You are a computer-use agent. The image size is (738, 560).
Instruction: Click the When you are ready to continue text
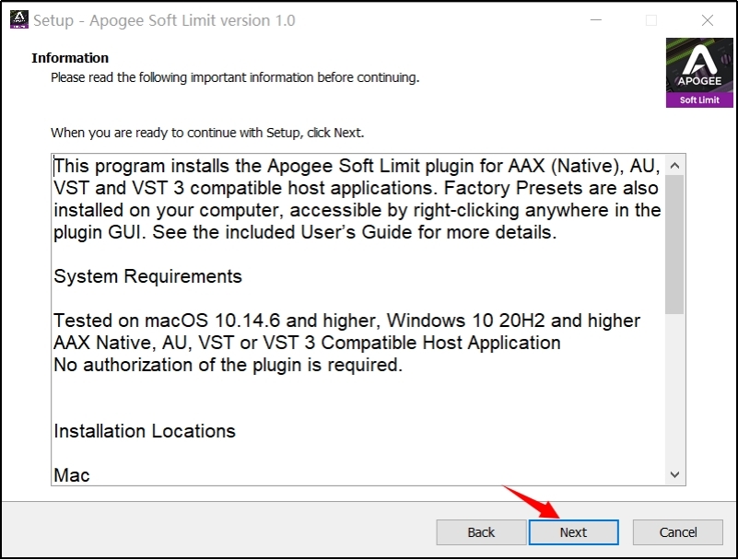[x=207, y=133]
